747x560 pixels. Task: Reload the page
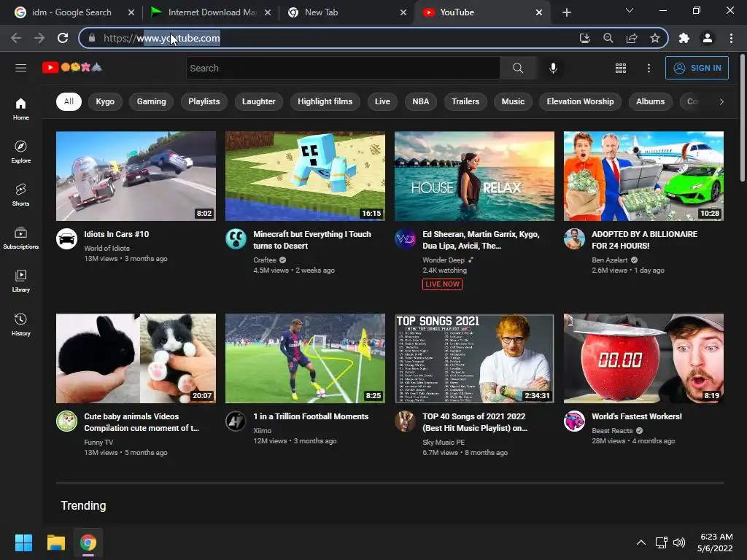(63, 38)
